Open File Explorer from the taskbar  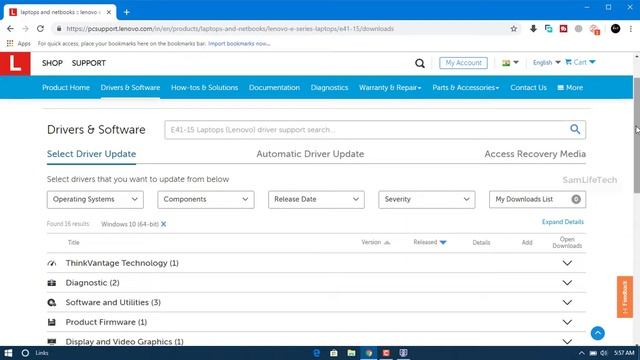(x=351, y=353)
